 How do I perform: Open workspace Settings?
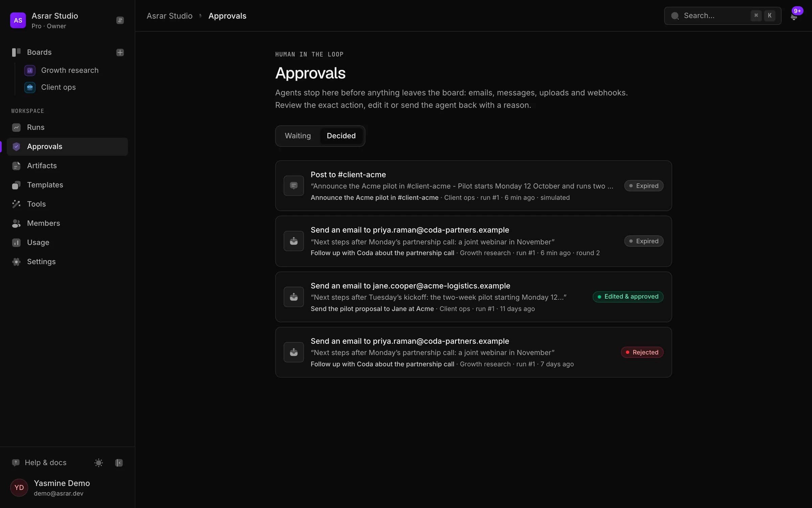pyautogui.click(x=67, y=262)
